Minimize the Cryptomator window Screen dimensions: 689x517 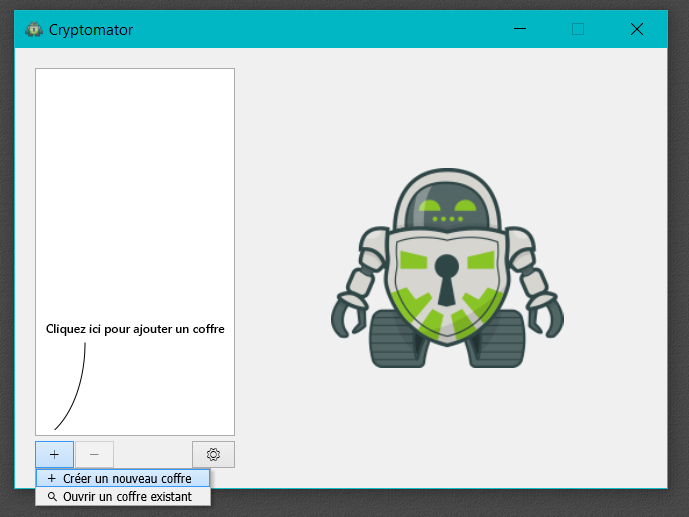click(x=520, y=29)
